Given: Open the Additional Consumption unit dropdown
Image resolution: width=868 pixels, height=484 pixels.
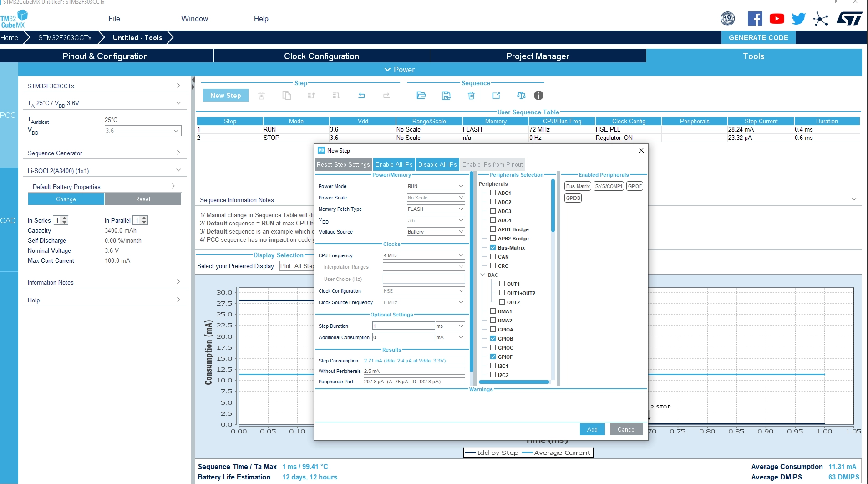Looking at the screenshot, I should pyautogui.click(x=450, y=337).
